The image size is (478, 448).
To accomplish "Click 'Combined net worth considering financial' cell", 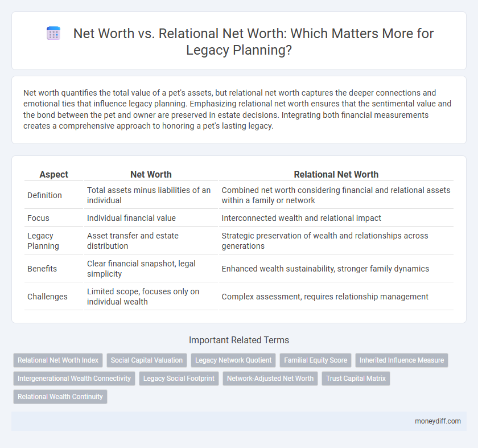I will click(336, 195).
